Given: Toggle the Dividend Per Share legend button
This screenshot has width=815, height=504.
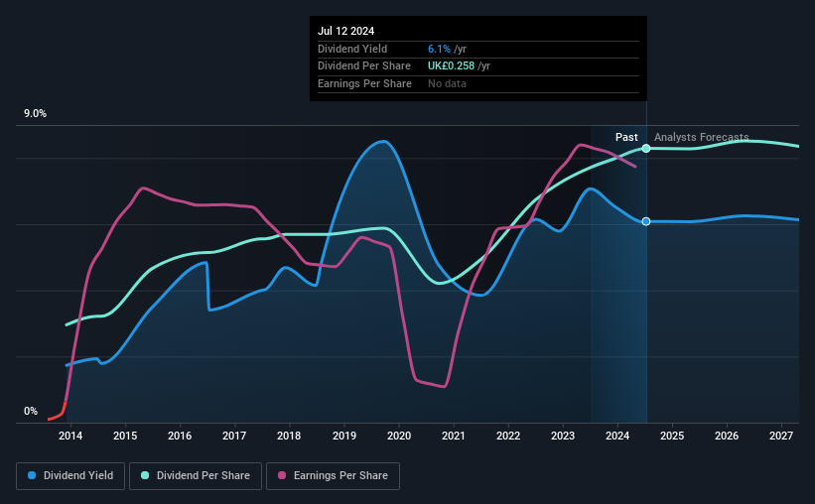Looking at the screenshot, I should tap(196, 476).
